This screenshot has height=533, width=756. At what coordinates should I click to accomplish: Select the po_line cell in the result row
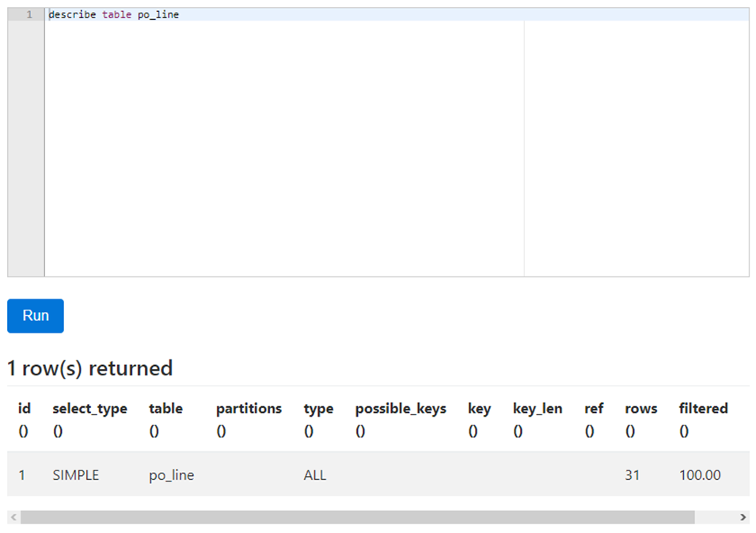pos(171,474)
